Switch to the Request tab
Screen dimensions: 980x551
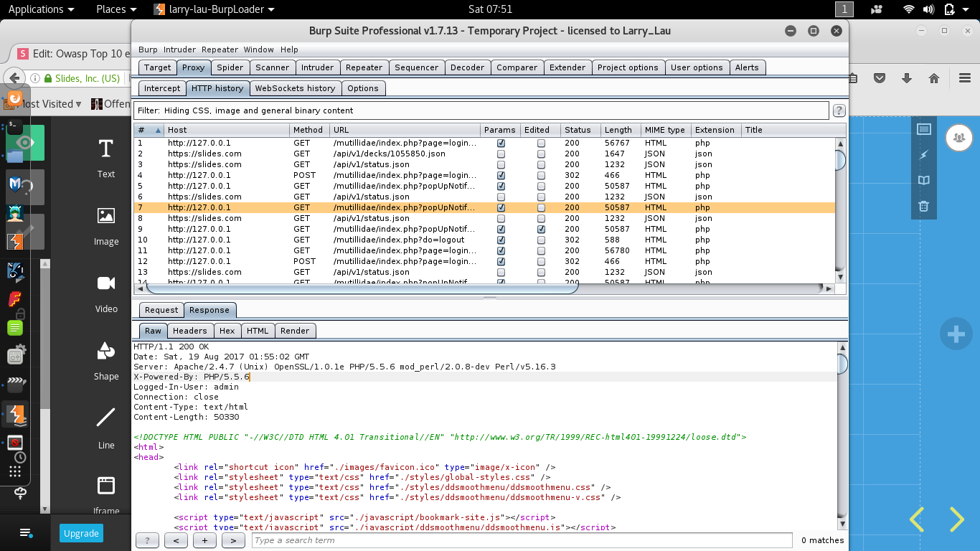click(x=161, y=310)
